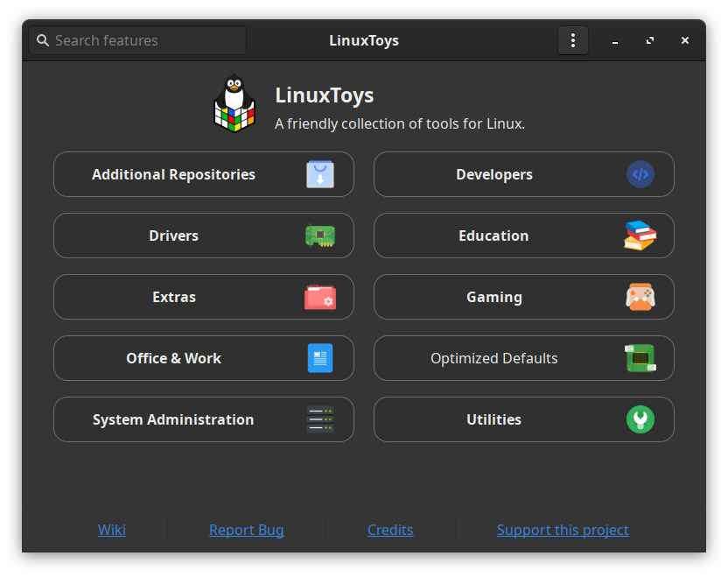728x577 pixels.
Task: Open the Wiki link
Action: 111,530
